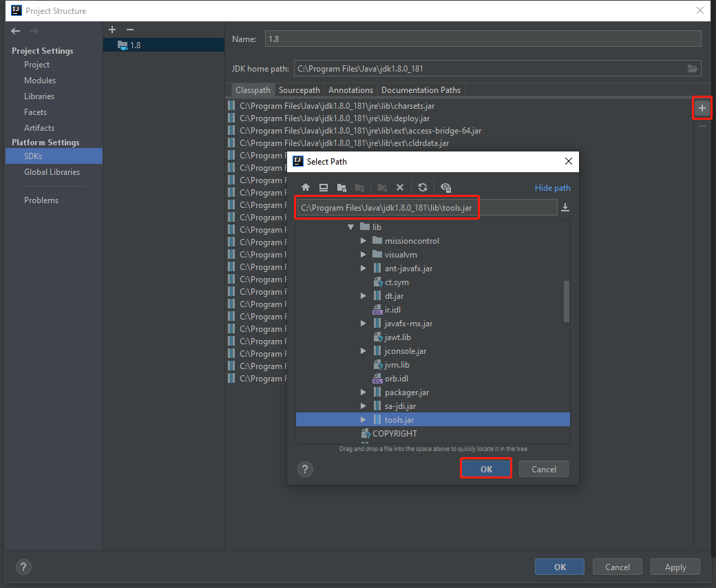Open help in Select Path dialog
The image size is (716, 588).
tap(305, 469)
